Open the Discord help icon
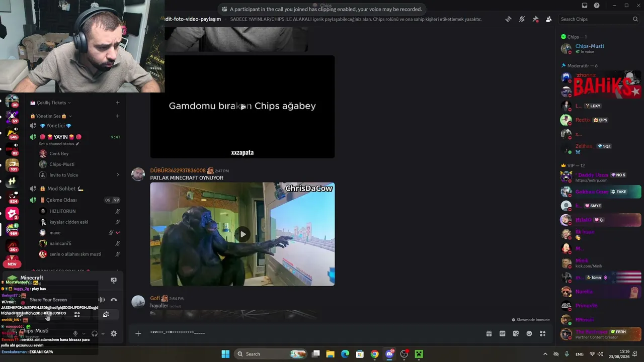 [x=597, y=6]
